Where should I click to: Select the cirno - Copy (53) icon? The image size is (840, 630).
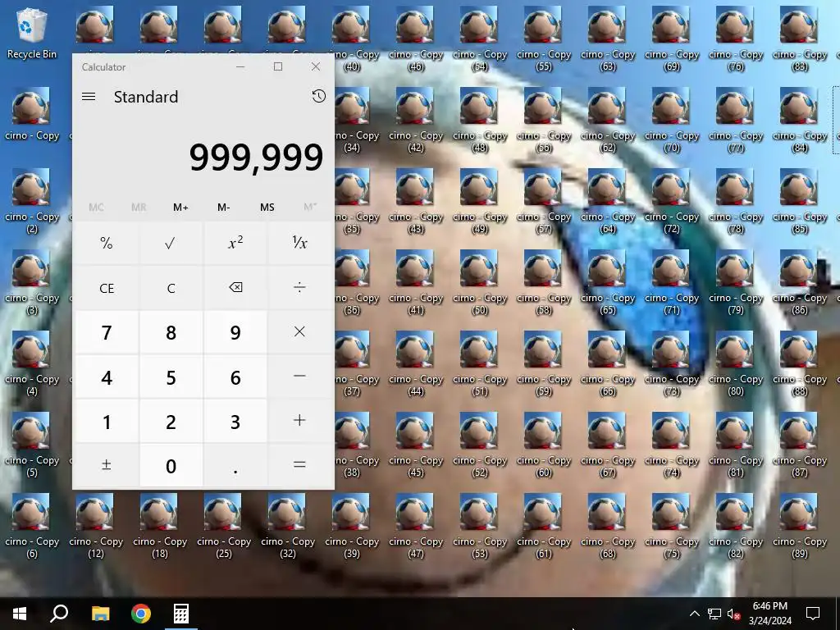(x=479, y=526)
